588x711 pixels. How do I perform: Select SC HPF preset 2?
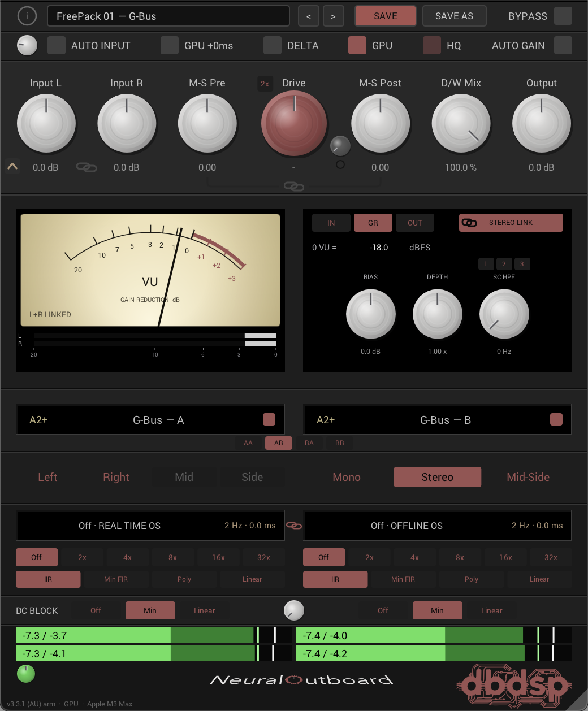pyautogui.click(x=504, y=264)
